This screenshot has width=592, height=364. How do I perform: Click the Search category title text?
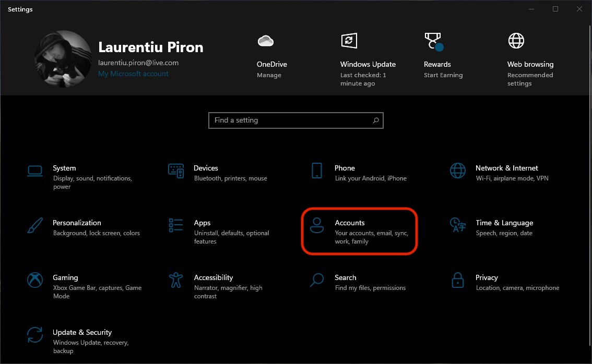pos(346,277)
